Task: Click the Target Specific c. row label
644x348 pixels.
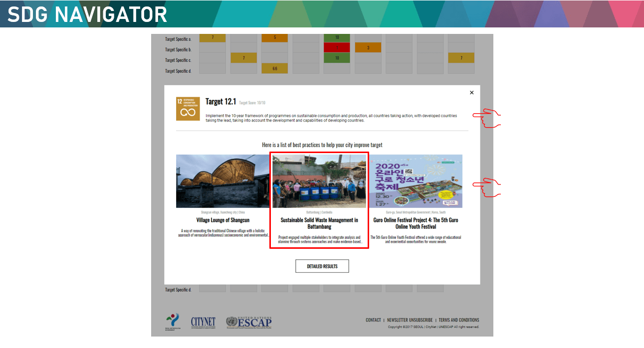Action: point(178,60)
